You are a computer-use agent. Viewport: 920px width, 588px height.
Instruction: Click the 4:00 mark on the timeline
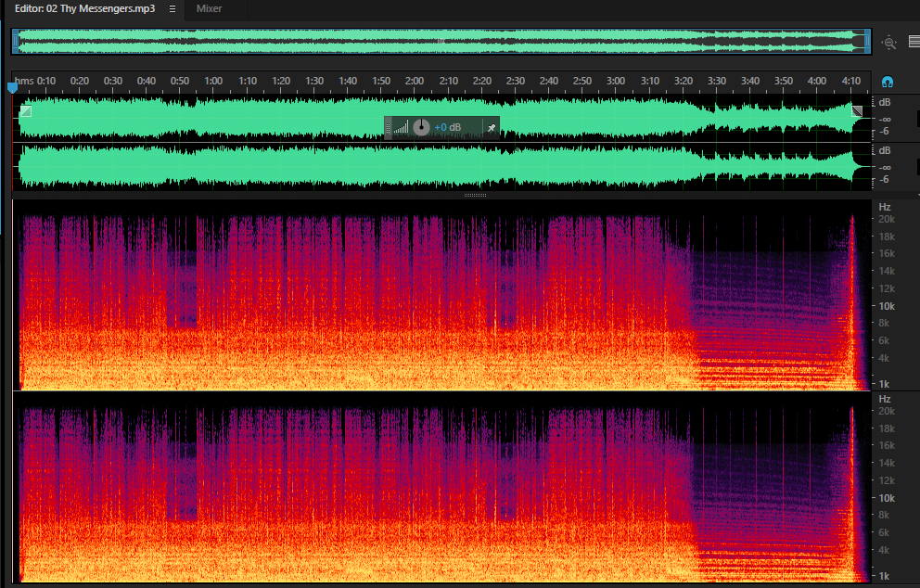817,81
